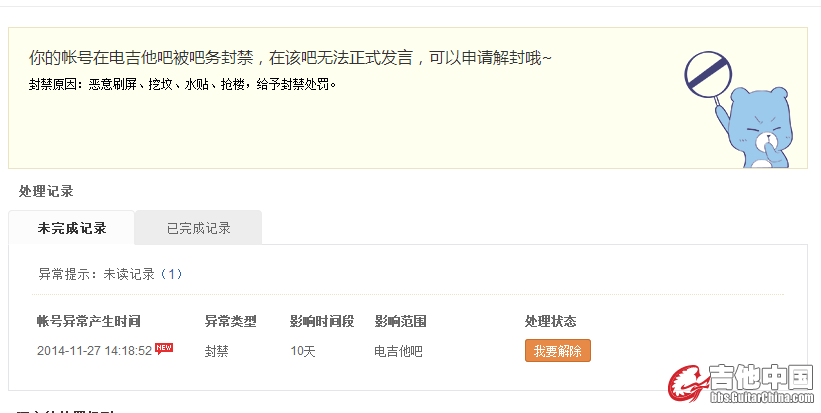The width and height of the screenshot is (821, 413).
Task: Click the 处理状态 column header
Action: (550, 321)
